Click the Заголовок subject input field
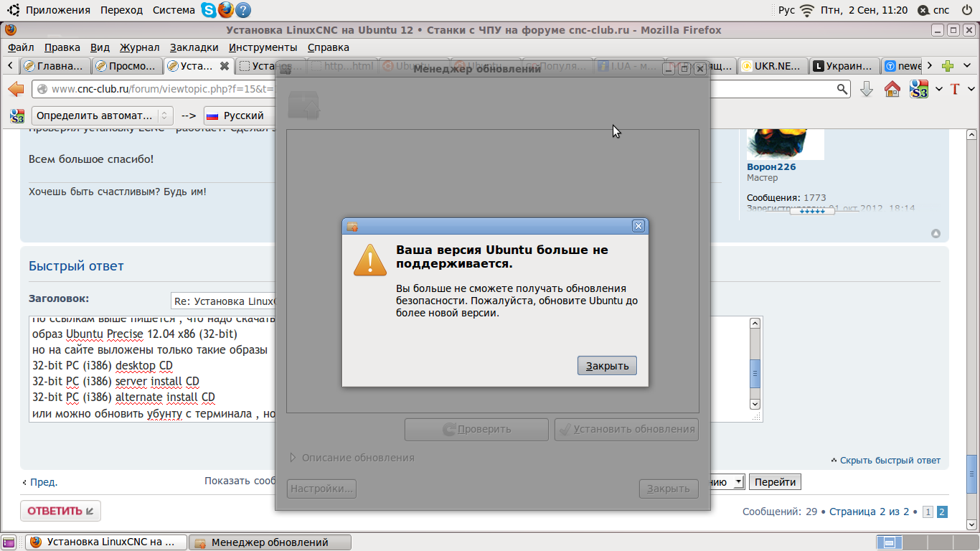Screen dimensions: 980x551 point(224,301)
